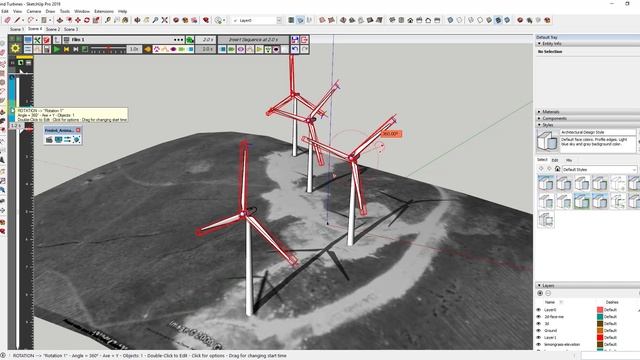Select the Move tool with red arrows
Viewport: 640px width, 360px height.
pyautogui.click(x=78, y=20)
